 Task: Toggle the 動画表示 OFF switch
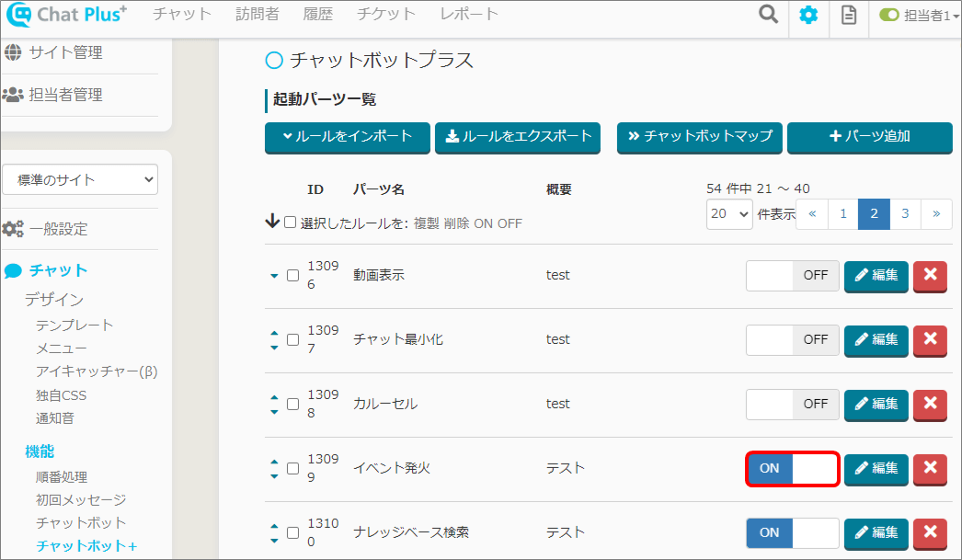click(x=793, y=275)
